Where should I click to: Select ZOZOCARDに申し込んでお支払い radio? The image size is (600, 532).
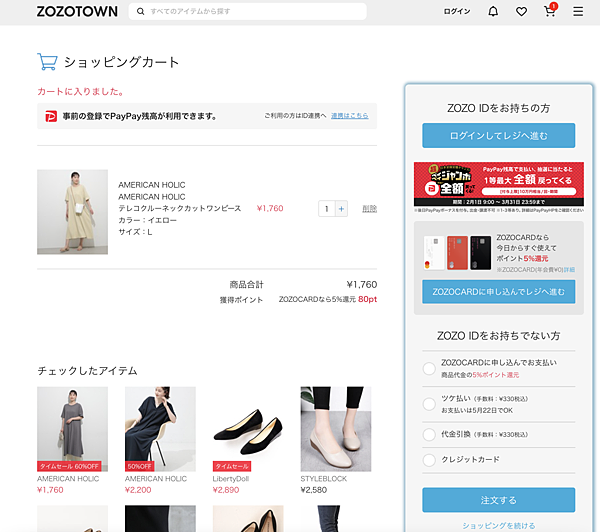pos(429,369)
